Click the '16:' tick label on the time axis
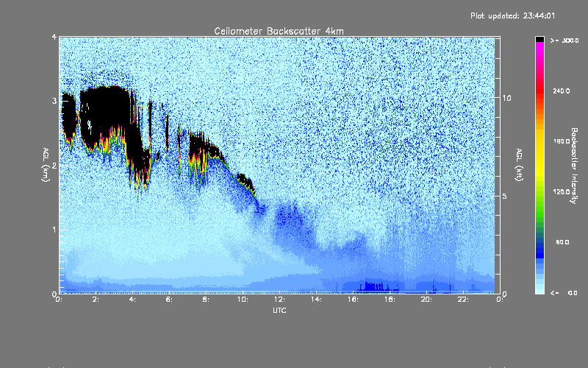588x368 pixels. tap(353, 300)
